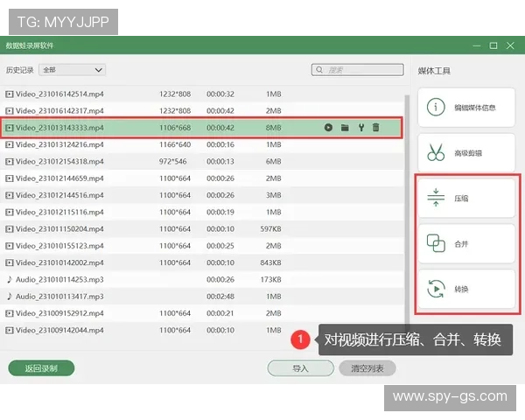Open the edit media info tool
Image resolution: width=525 pixels, height=420 pixels.
coord(466,108)
